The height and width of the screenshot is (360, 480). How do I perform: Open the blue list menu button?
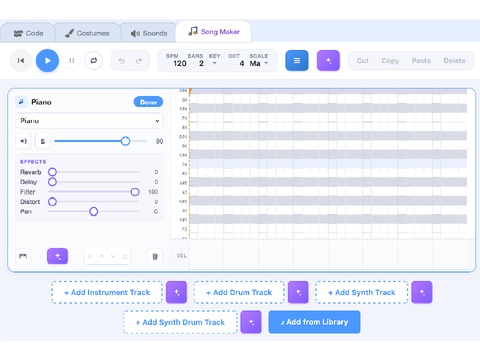pyautogui.click(x=297, y=60)
